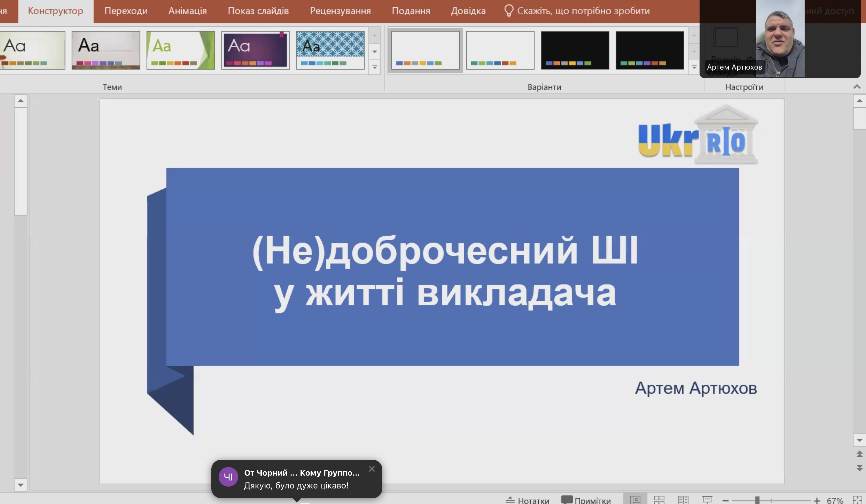Apply the blue patterned Aa theme

(x=330, y=50)
